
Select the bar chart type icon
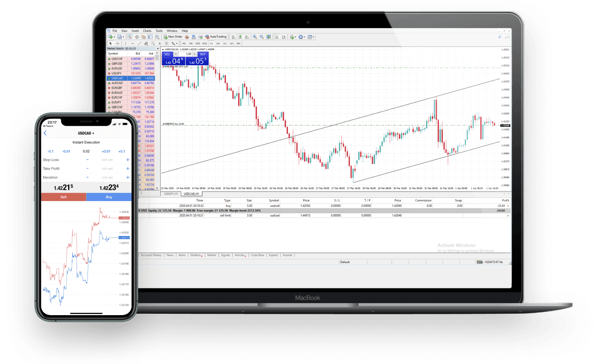point(233,37)
